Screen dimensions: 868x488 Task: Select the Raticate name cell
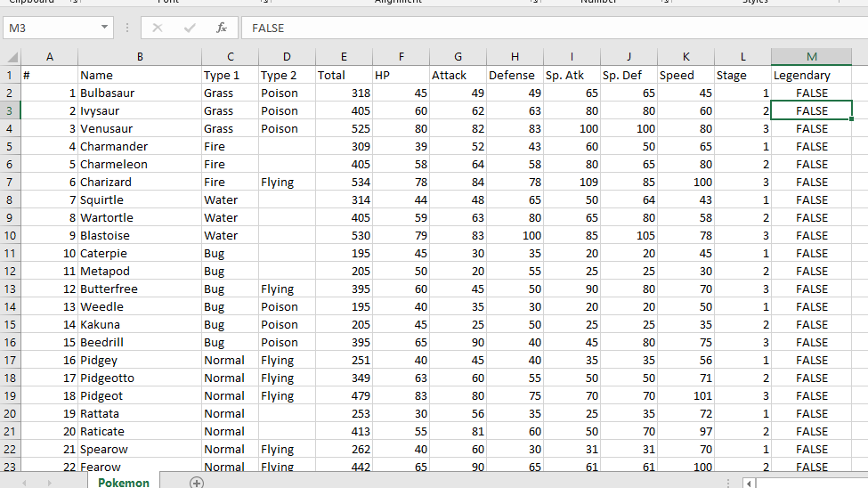point(140,431)
